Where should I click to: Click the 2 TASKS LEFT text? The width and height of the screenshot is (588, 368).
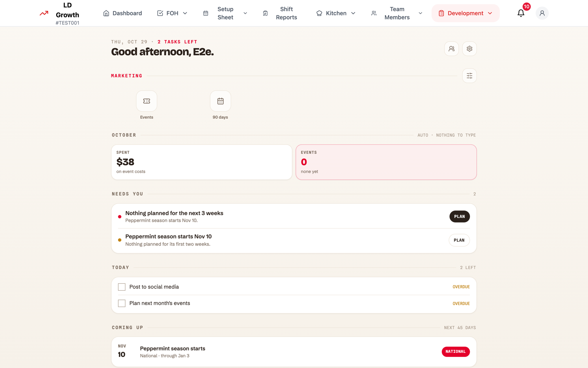[x=178, y=42]
